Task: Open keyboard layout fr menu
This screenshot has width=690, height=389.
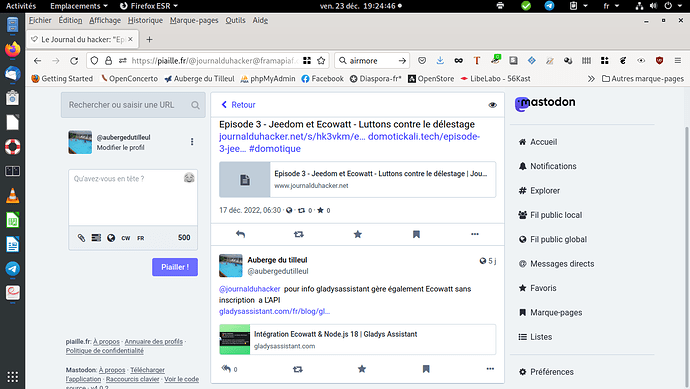Action: (x=611, y=6)
